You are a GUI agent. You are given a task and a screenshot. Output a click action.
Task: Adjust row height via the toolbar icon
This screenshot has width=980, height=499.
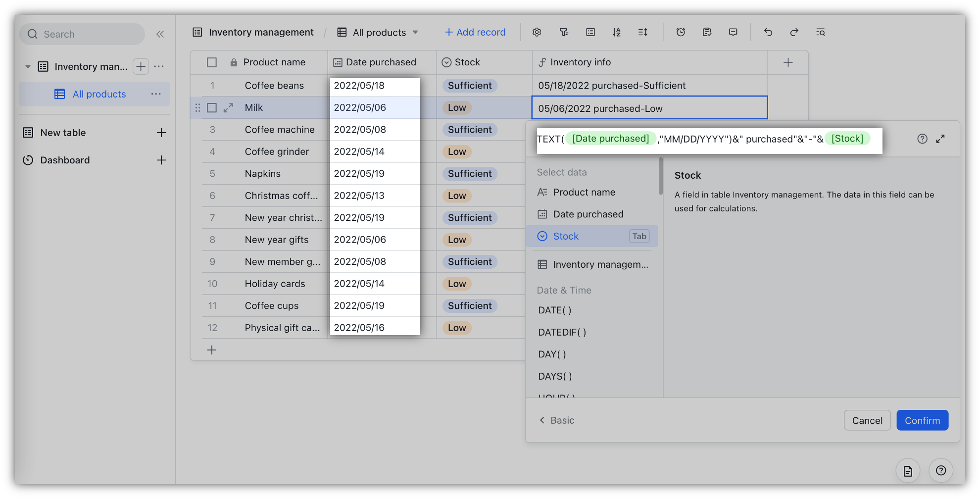pyautogui.click(x=642, y=32)
